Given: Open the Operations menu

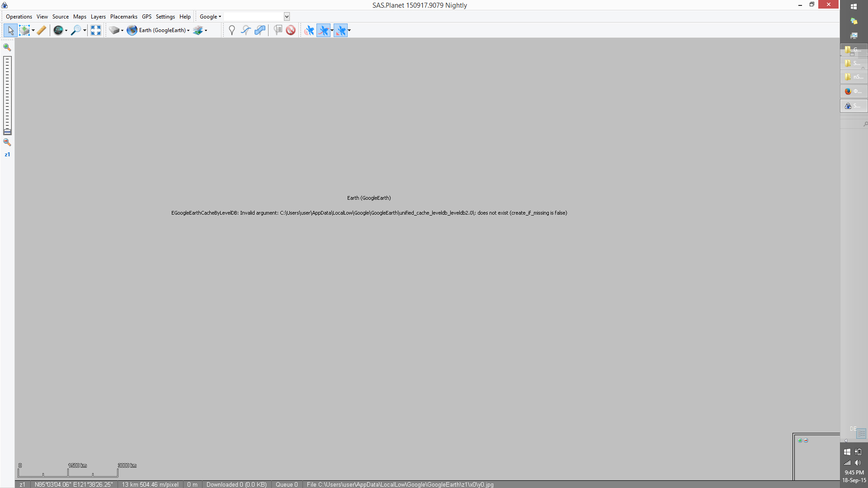Looking at the screenshot, I should click(19, 17).
